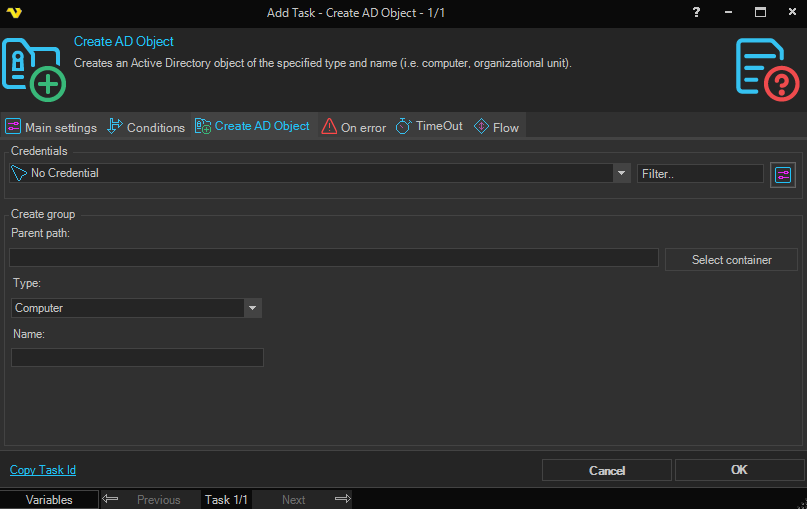The width and height of the screenshot is (807, 509).
Task: Select the Create AD Object tab
Action: pyautogui.click(x=253, y=126)
